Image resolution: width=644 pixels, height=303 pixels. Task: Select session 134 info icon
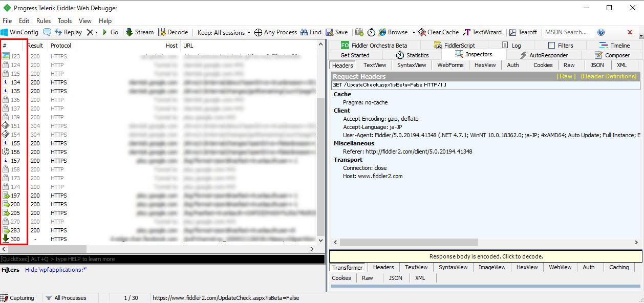pos(6,82)
